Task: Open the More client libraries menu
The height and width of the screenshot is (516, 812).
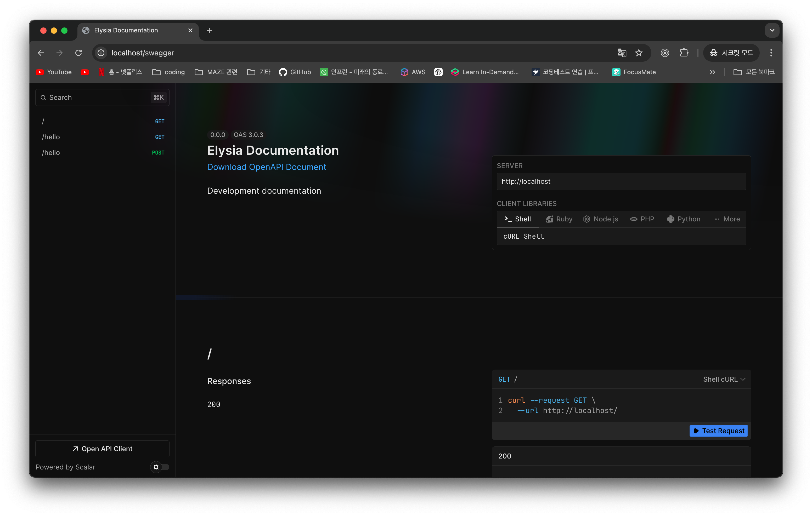Action: [727, 219]
